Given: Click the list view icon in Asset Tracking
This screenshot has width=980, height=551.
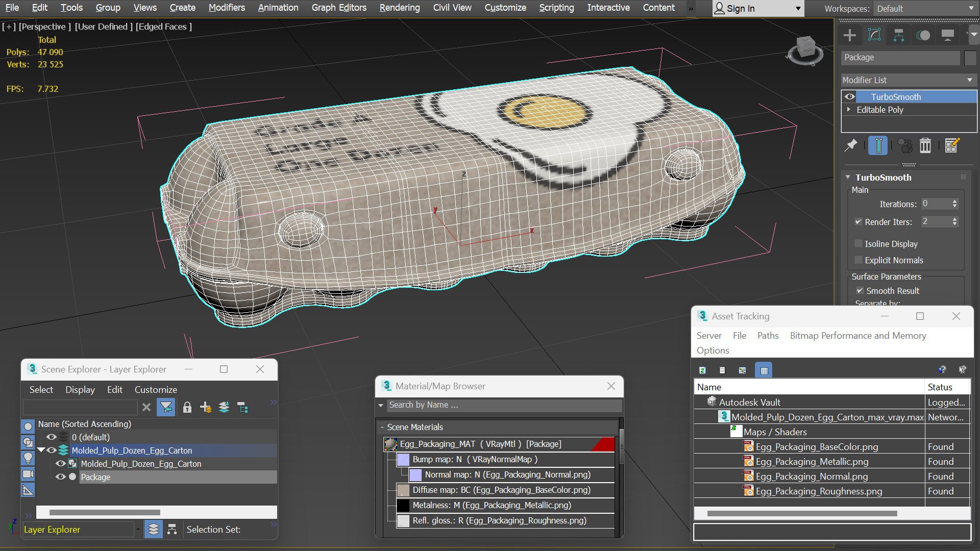Looking at the screenshot, I should [x=722, y=370].
